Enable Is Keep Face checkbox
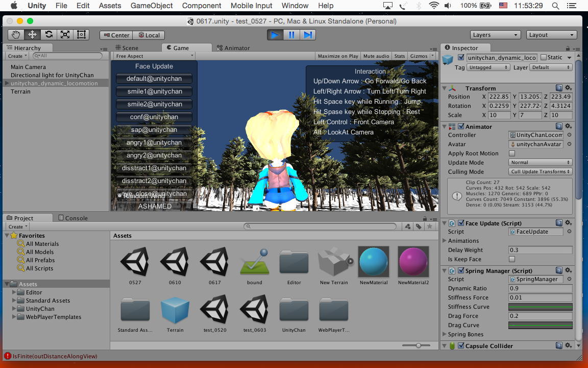Viewport: 588px width, 368px height. point(512,259)
